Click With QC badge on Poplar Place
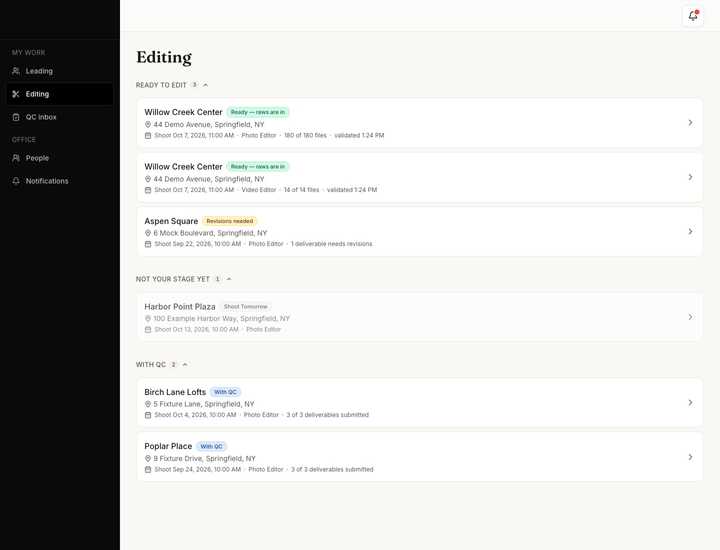Viewport: 720px width, 550px height. tap(211, 446)
